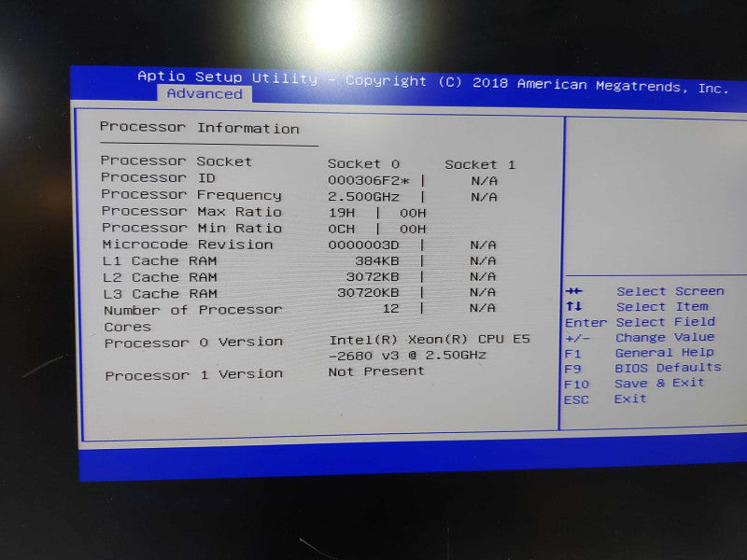
Task: Select the Advanced tab
Action: (x=204, y=94)
